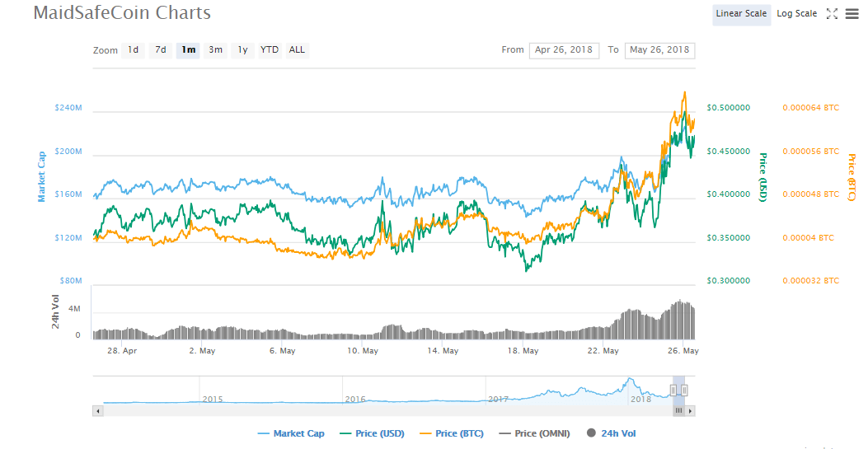Switch to Log Scale

796,13
